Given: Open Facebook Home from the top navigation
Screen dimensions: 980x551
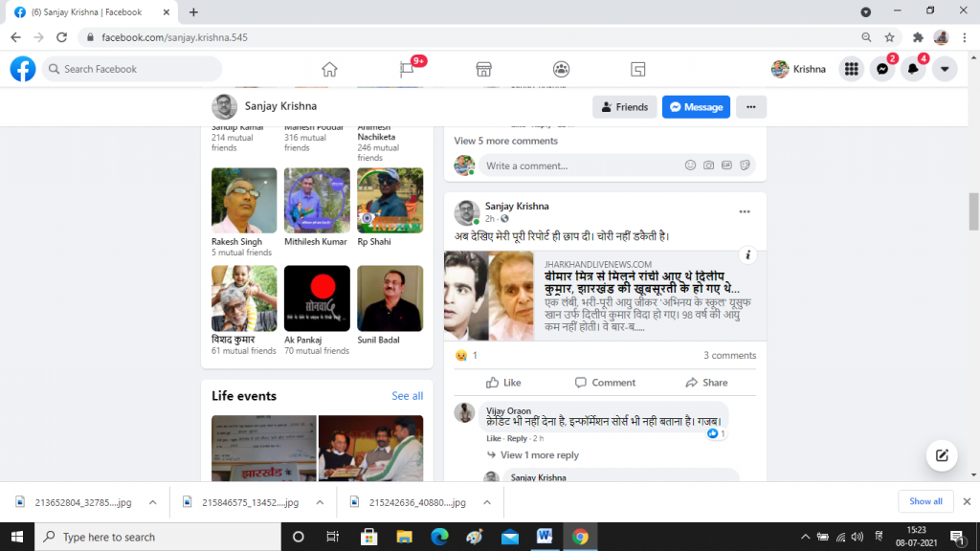Looking at the screenshot, I should click(x=329, y=69).
